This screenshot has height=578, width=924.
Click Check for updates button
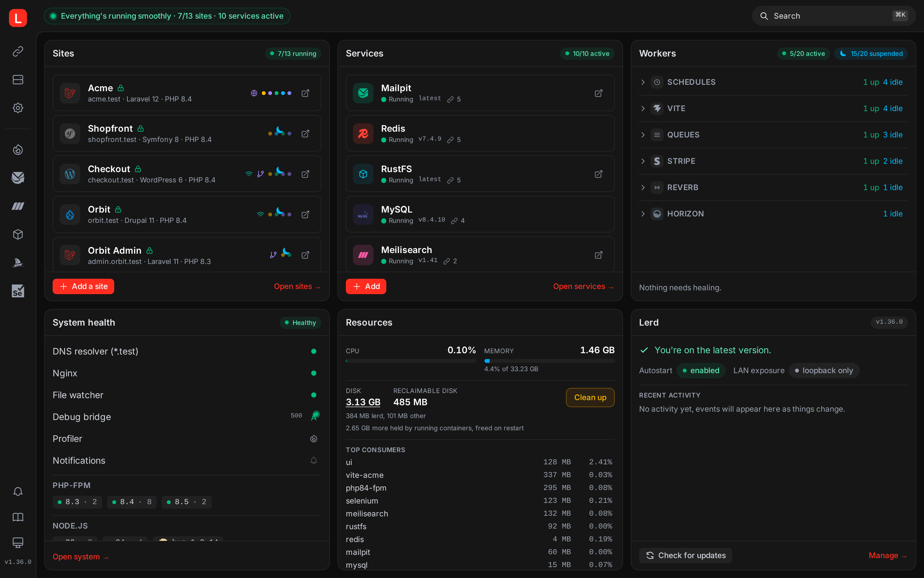[x=685, y=556]
